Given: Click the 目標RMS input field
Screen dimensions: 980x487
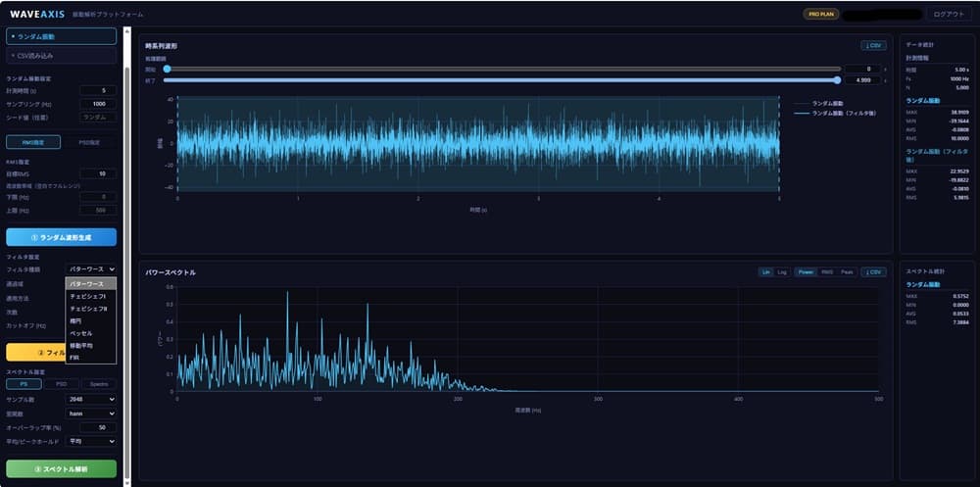Looking at the screenshot, I should [x=98, y=173].
